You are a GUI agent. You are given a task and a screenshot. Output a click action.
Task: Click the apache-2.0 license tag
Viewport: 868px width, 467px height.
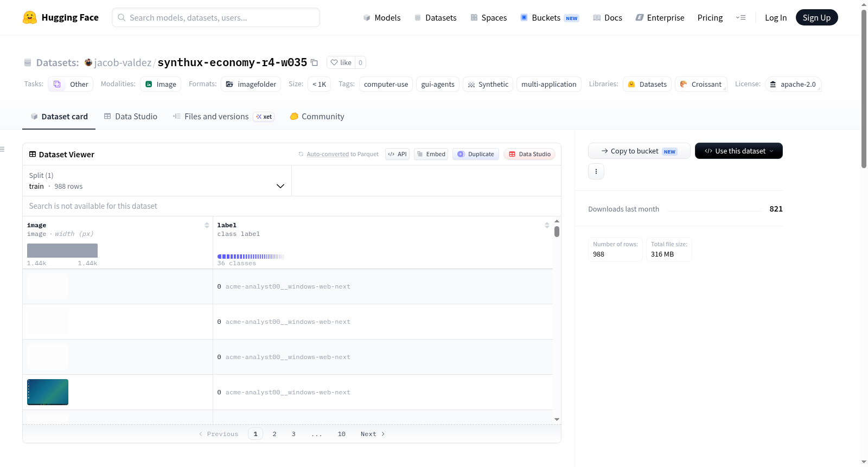793,84
